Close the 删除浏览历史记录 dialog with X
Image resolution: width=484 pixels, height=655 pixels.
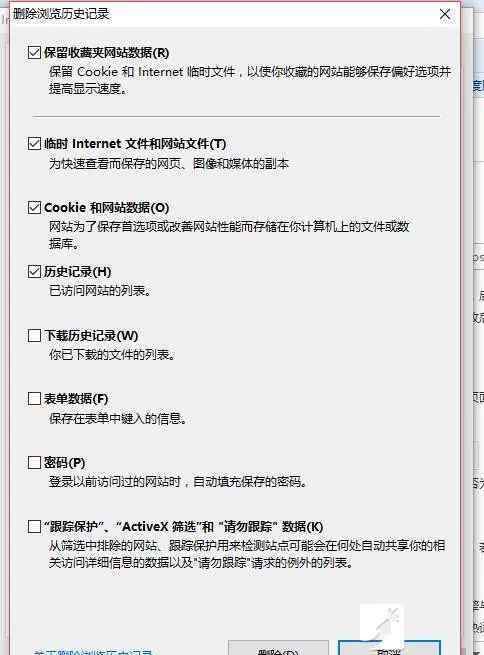point(445,14)
